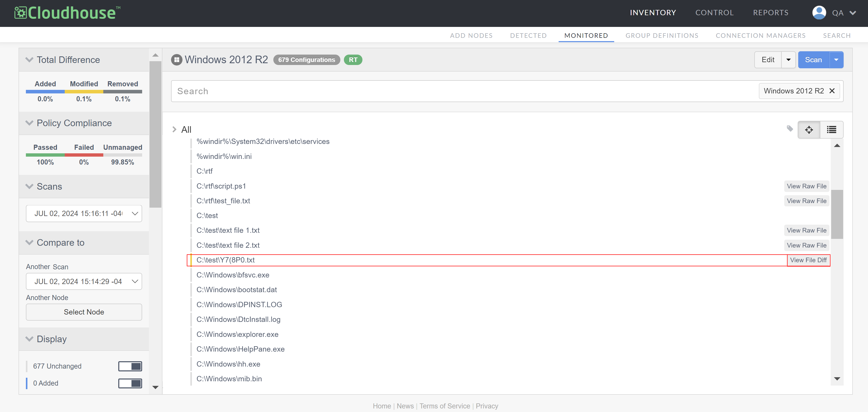Screen dimensions: 868x412
Task: Click the left panel scroll down arrow
Action: [x=155, y=387]
